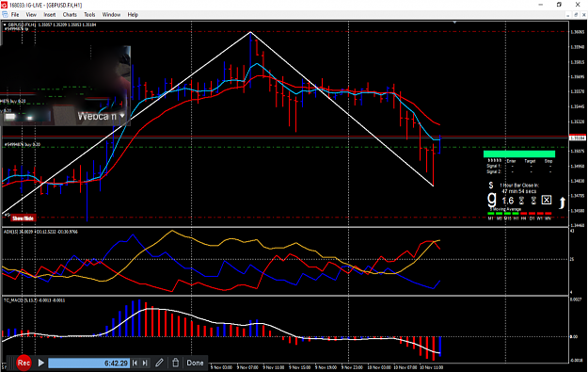Click the S letter above the g

pyautogui.click(x=491, y=186)
